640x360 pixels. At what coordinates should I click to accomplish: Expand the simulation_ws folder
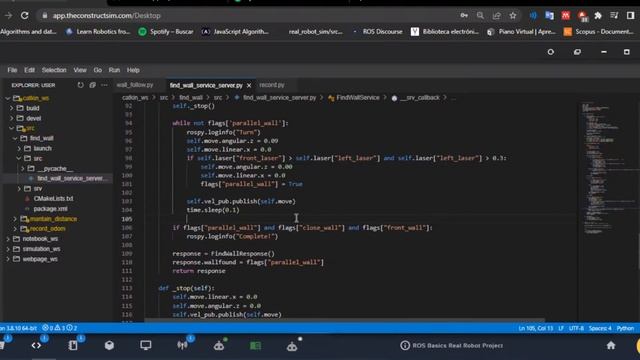(x=8, y=249)
